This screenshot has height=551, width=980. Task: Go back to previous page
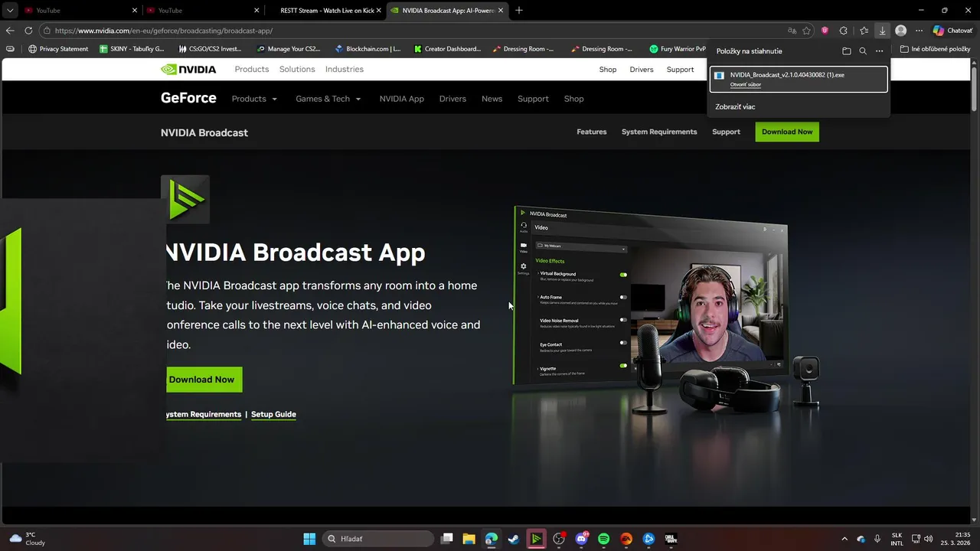10,31
